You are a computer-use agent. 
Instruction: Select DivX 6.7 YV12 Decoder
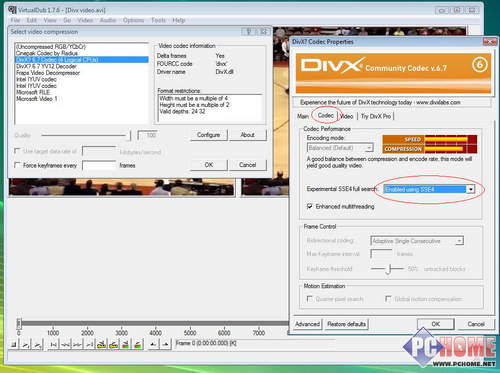pos(82,66)
